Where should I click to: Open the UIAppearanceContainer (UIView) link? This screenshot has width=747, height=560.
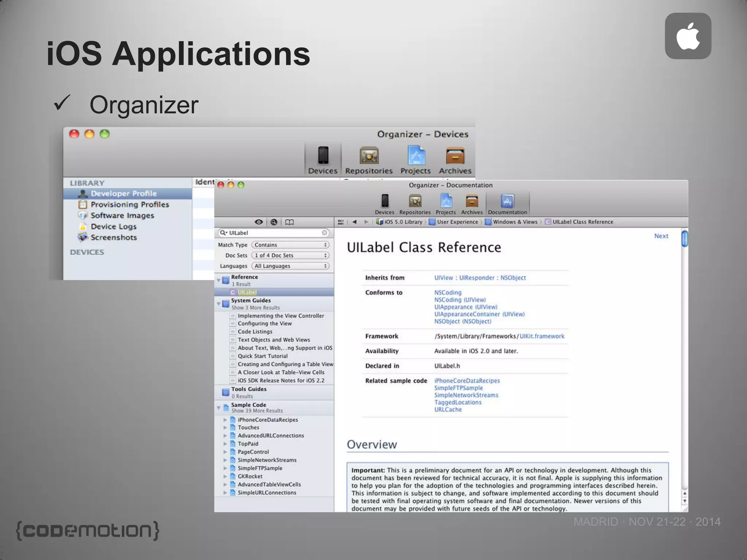click(479, 314)
